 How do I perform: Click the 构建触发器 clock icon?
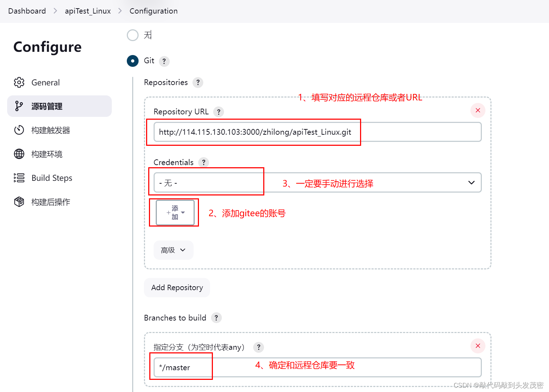(x=19, y=130)
